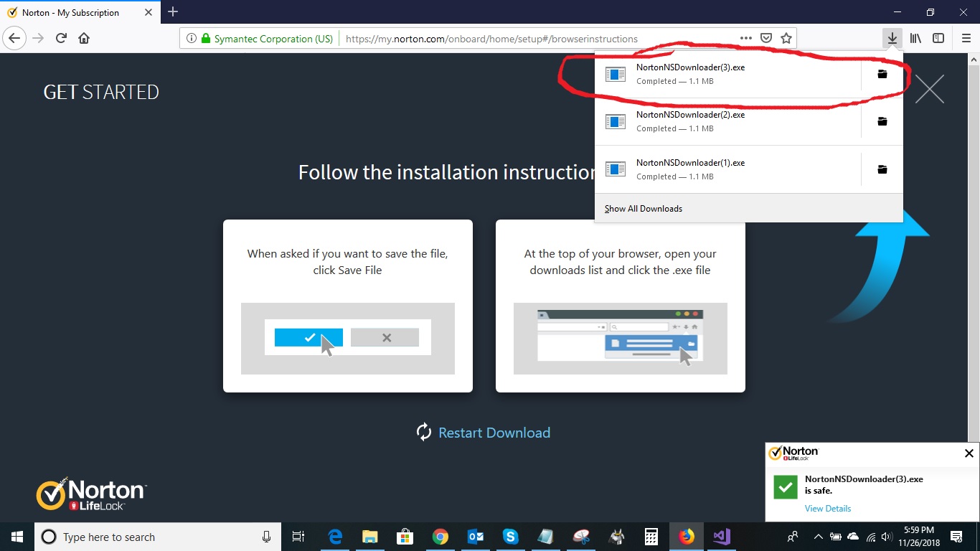The image size is (980, 551).
Task: Bookmark this page with the star
Action: point(786,39)
